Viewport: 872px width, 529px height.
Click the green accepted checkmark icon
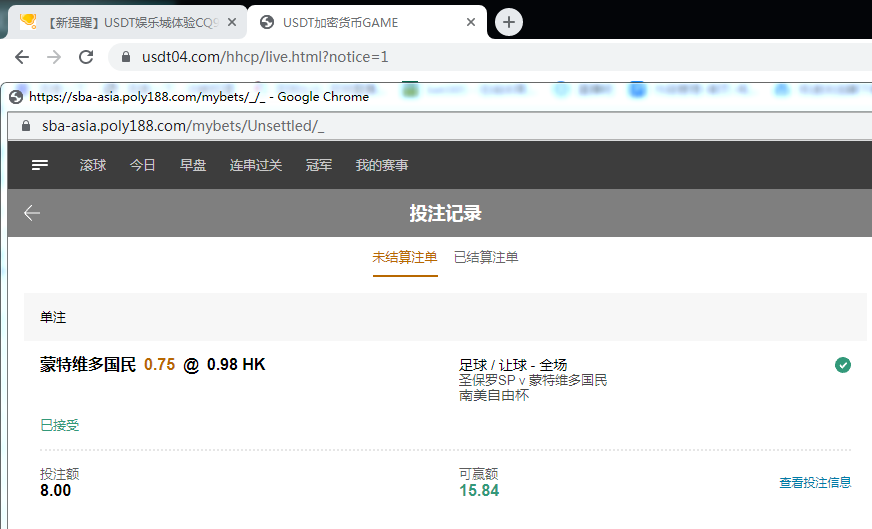843,365
